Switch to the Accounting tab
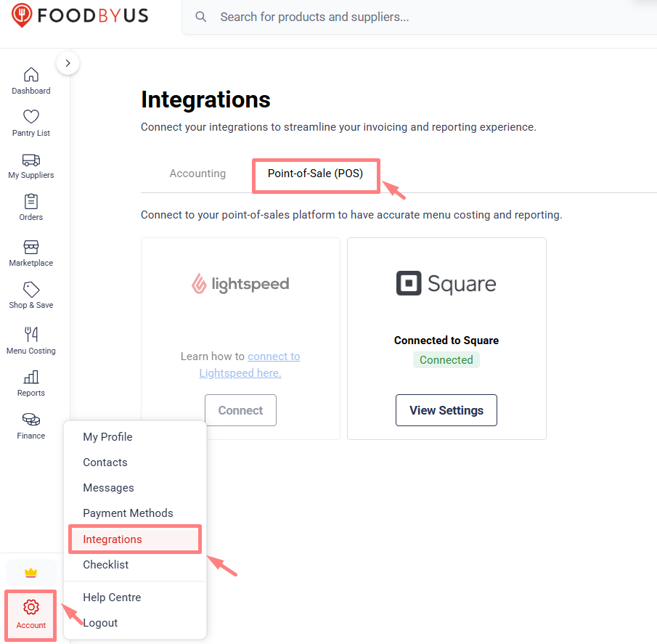This screenshot has width=657, height=644. tap(197, 174)
